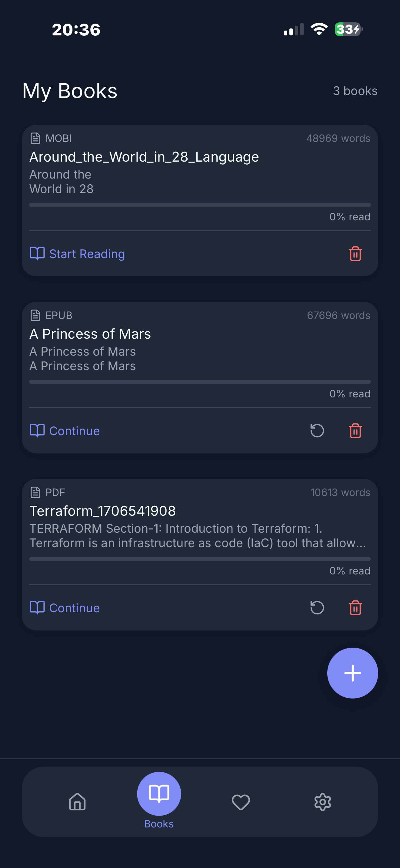The width and height of the screenshot is (400, 868).
Task: Add a new book with the plus button
Action: [352, 672]
